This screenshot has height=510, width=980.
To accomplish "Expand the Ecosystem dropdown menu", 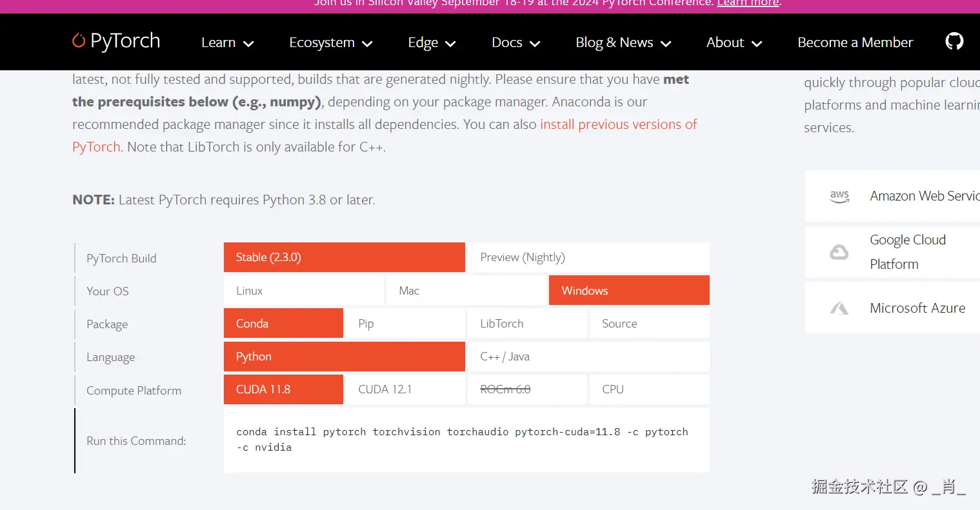I will 330,43.
